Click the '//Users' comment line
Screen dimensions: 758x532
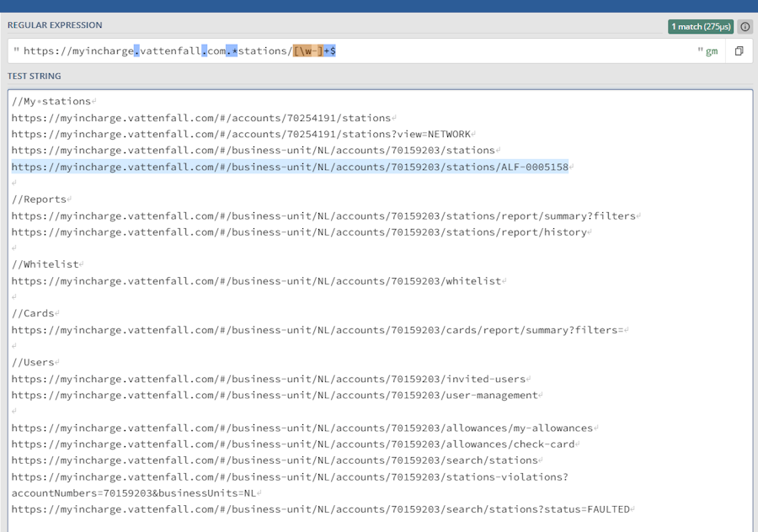click(33, 363)
